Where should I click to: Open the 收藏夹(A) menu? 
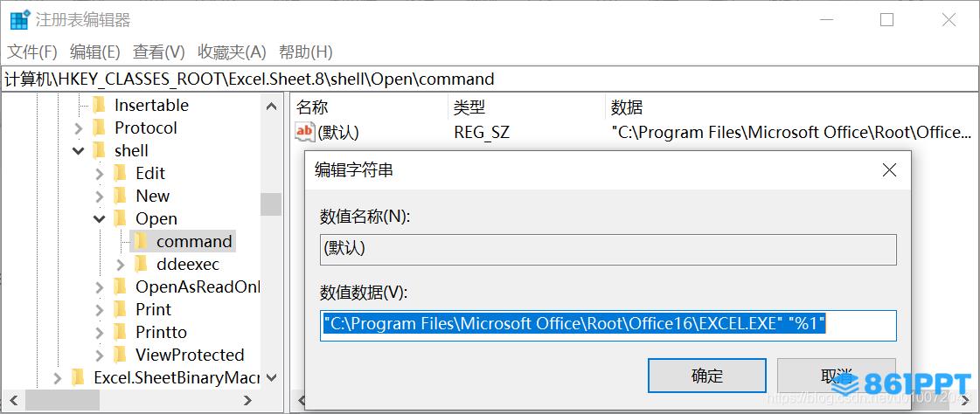(232, 52)
